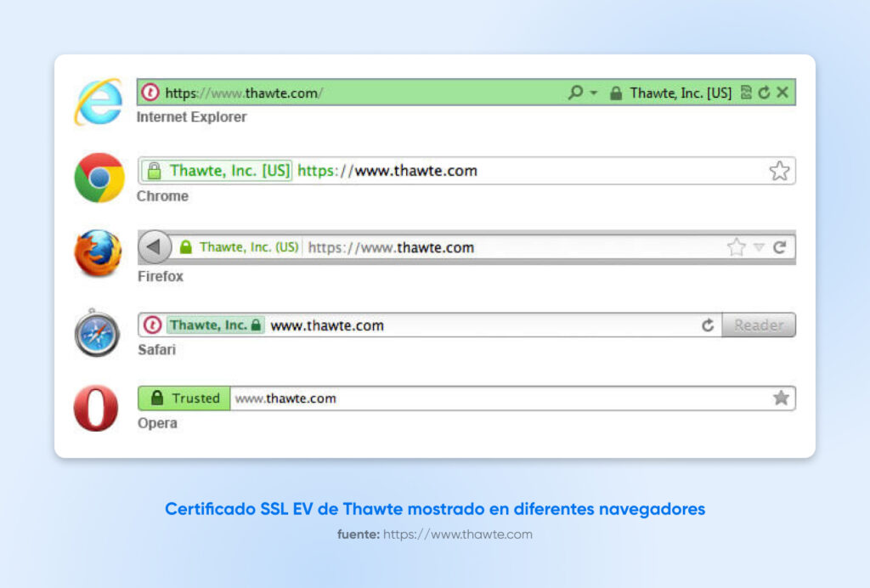The height and width of the screenshot is (588, 870).
Task: Toggle the Opera bookmark star
Action: point(781,398)
